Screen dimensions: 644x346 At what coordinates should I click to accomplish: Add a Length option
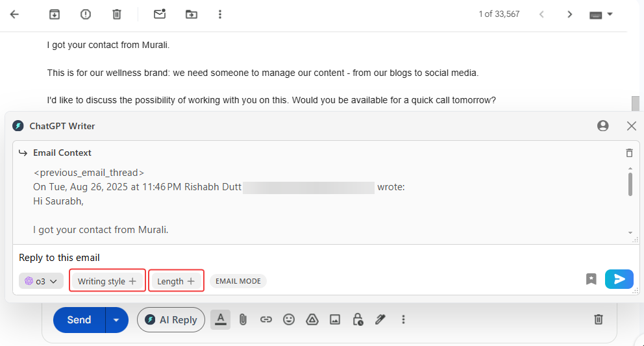[176, 281]
